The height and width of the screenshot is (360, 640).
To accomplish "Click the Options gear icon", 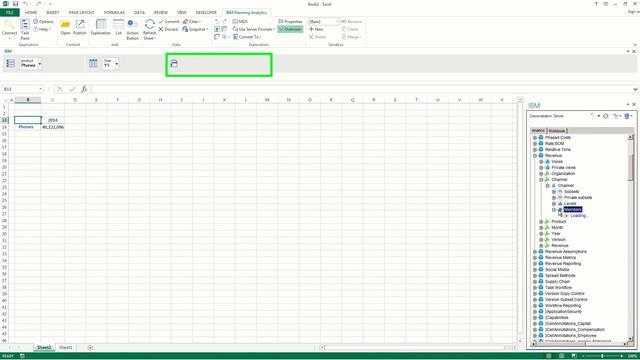I will [x=36, y=22].
